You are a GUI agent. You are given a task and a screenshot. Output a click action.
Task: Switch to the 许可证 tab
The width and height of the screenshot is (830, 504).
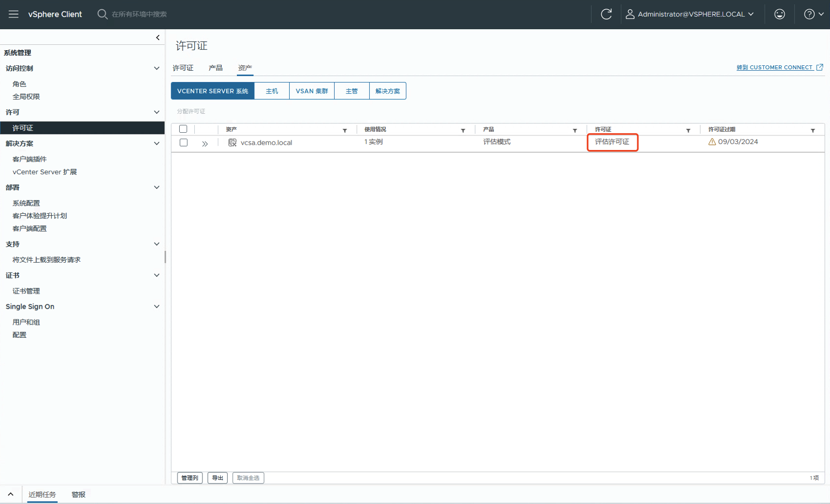coord(183,68)
